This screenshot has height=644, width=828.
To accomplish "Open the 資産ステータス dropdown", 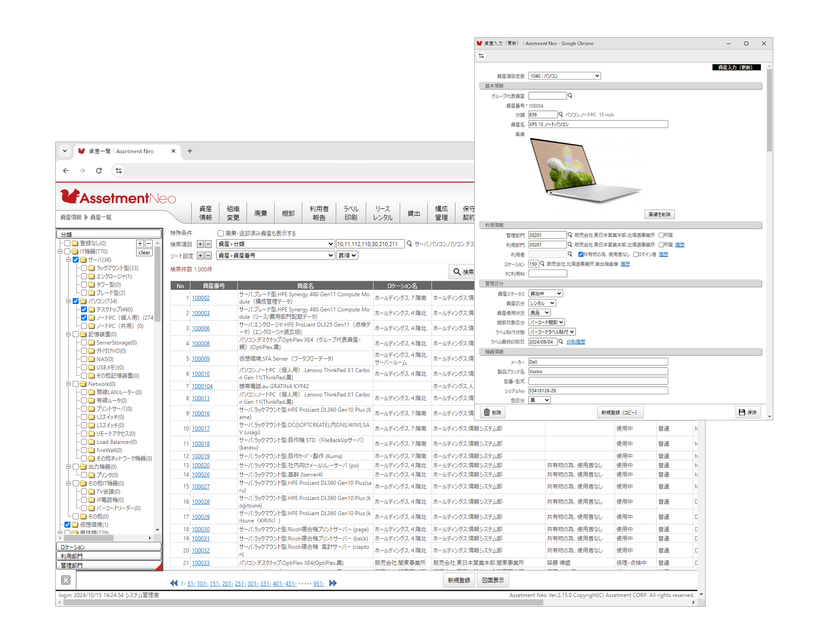I will [x=546, y=293].
